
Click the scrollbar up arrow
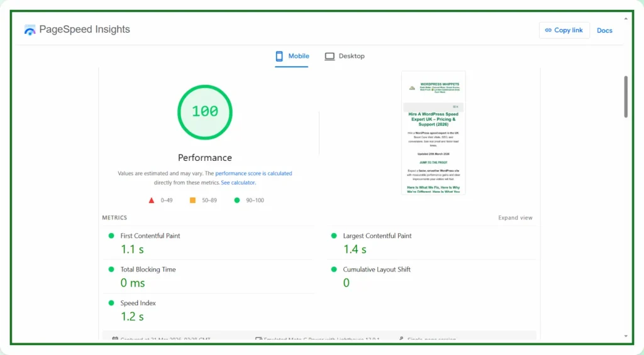tap(626, 18)
